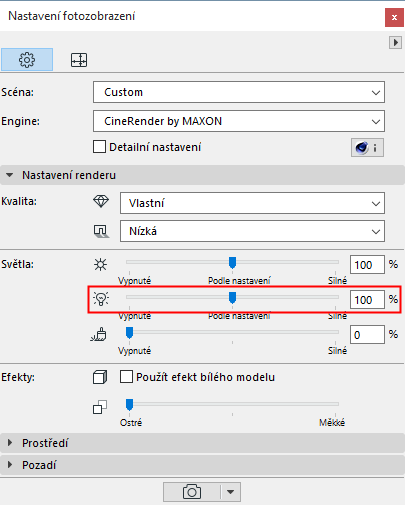The width and height of the screenshot is (405, 505).
Task: Open the Scéna dropdown showing Custom
Action: tap(239, 92)
